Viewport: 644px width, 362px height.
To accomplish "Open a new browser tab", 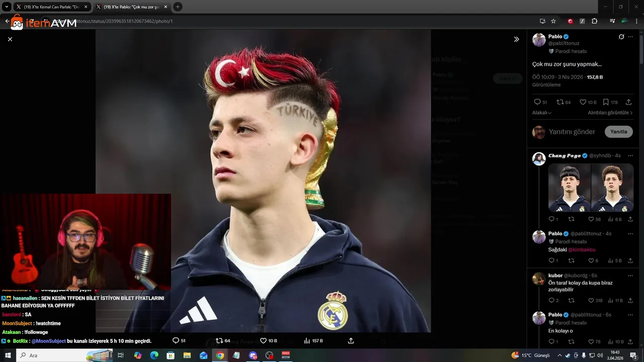I will pyautogui.click(x=178, y=7).
